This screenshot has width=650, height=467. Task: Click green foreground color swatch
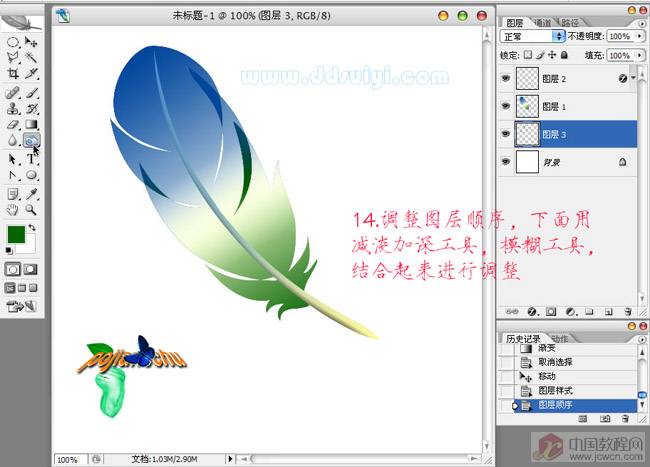point(16,234)
